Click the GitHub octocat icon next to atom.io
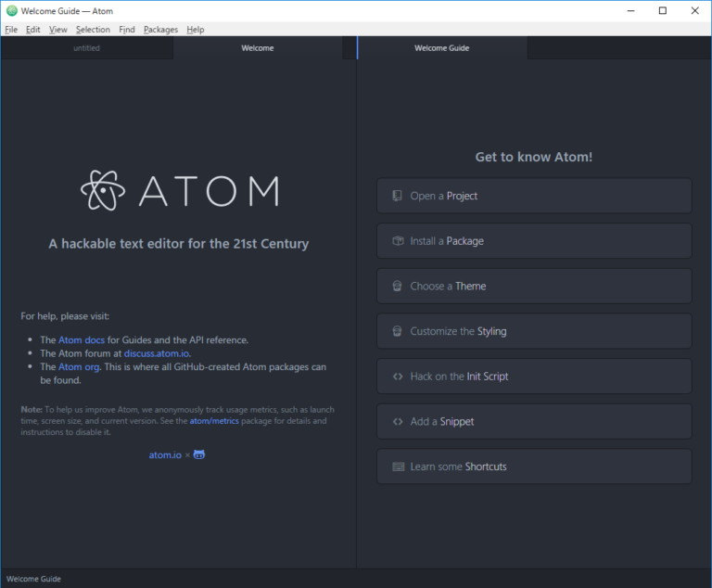 [x=199, y=454]
